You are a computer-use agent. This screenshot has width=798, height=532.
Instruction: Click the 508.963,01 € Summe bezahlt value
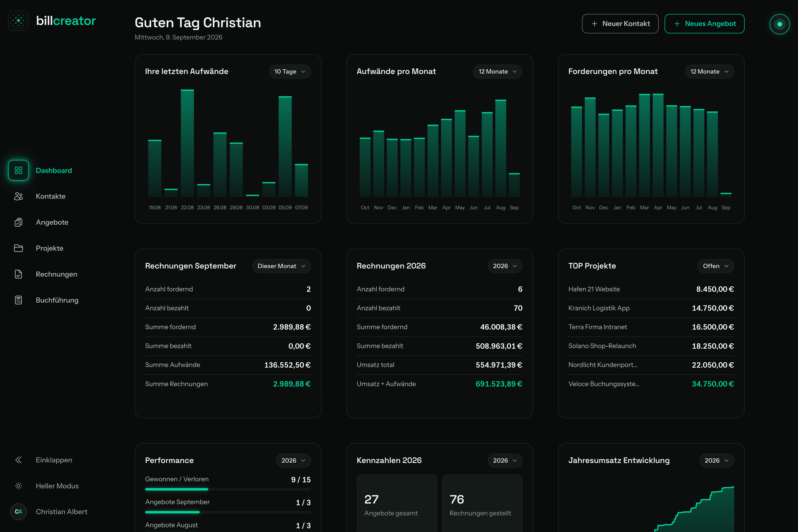[x=499, y=346]
